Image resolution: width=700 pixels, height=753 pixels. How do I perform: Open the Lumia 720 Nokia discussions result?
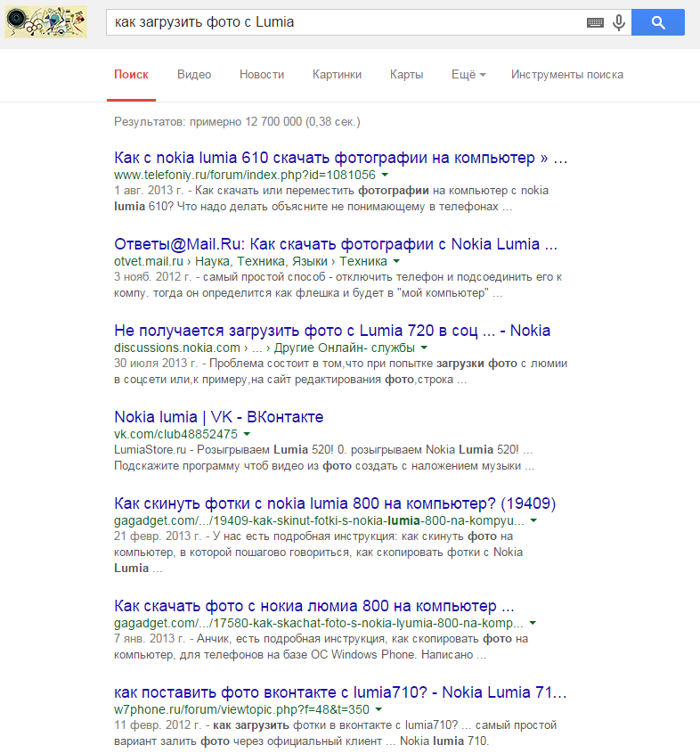pos(332,331)
